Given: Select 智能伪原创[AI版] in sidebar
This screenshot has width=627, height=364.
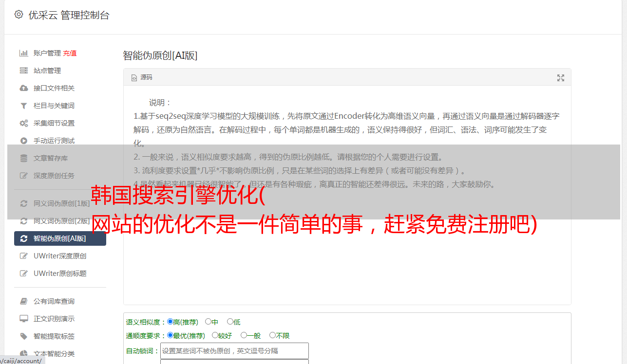Looking at the screenshot, I should (60, 238).
